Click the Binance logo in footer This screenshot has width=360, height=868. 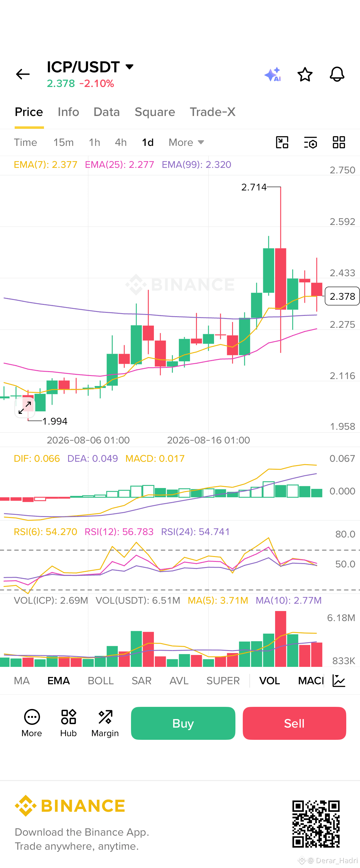coord(70,806)
